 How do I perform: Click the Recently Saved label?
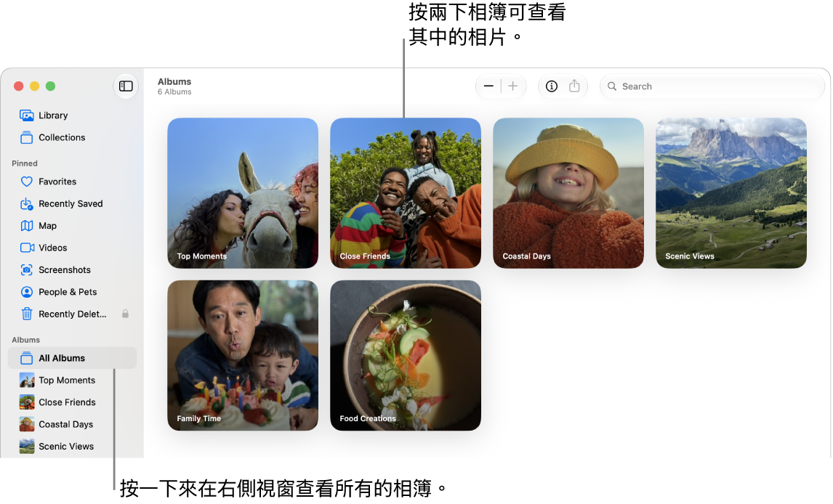(x=71, y=204)
